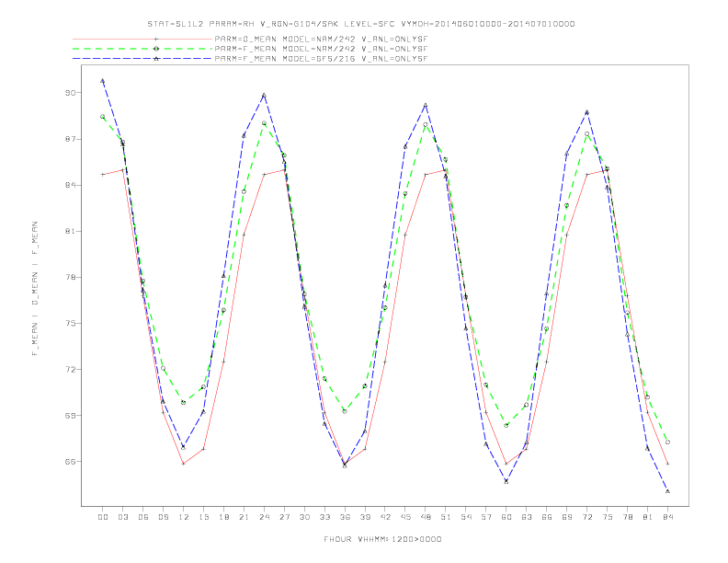Click the y-axis label F_MEAN | O_MEAN | F_MEAN

tap(35, 289)
